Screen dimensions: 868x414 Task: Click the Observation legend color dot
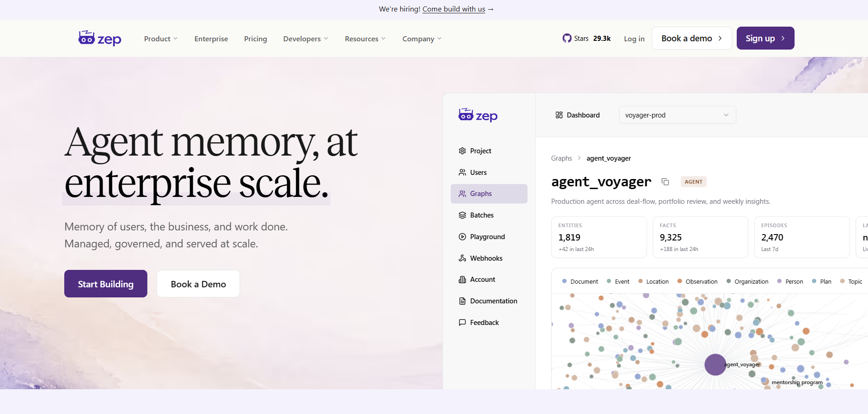(x=680, y=281)
